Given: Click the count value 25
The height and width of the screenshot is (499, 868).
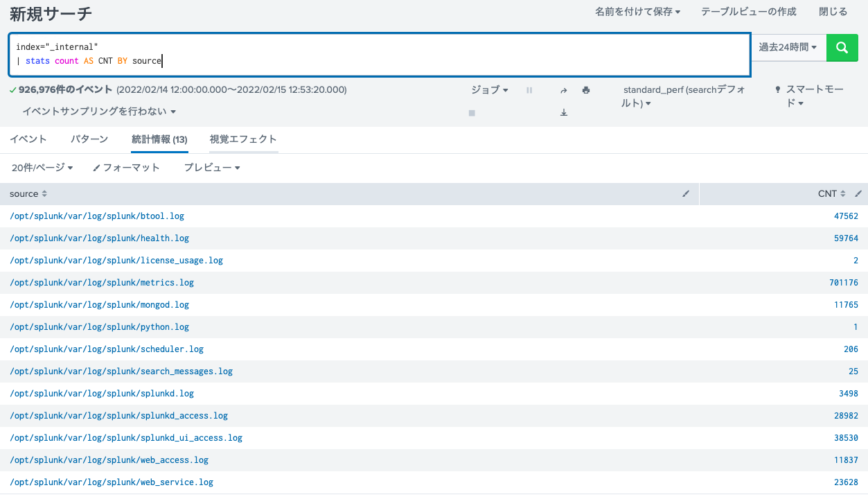Looking at the screenshot, I should click(853, 371).
